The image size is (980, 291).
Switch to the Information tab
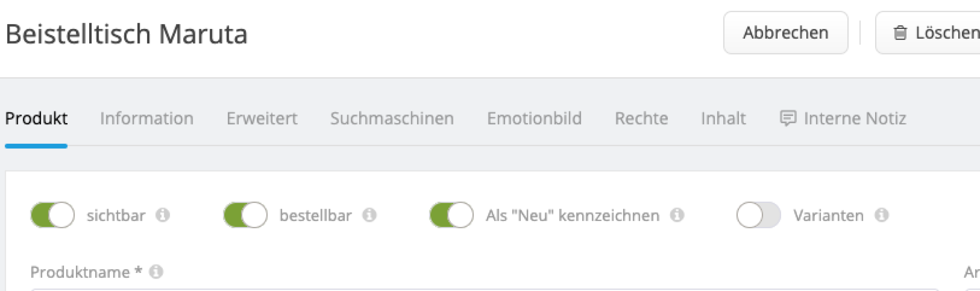(x=147, y=118)
